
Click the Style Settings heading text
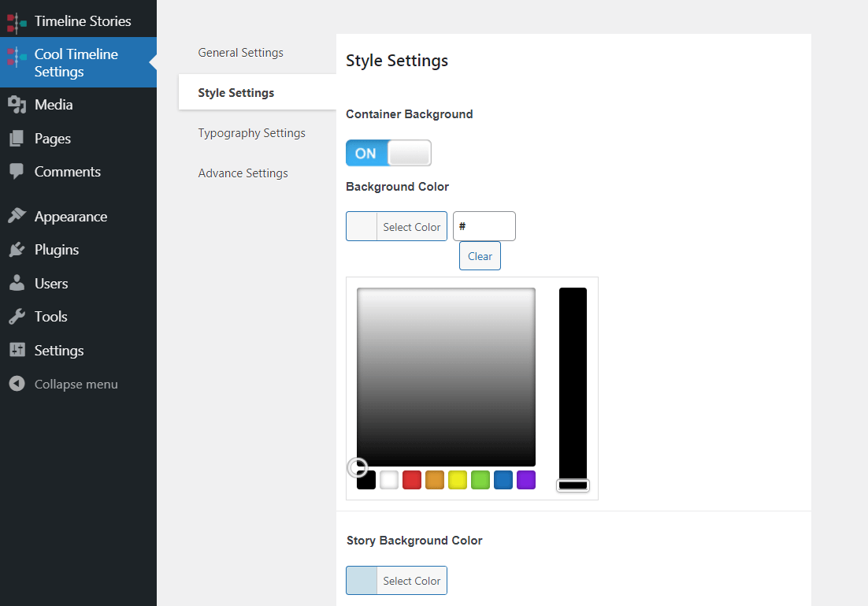pyautogui.click(x=397, y=61)
